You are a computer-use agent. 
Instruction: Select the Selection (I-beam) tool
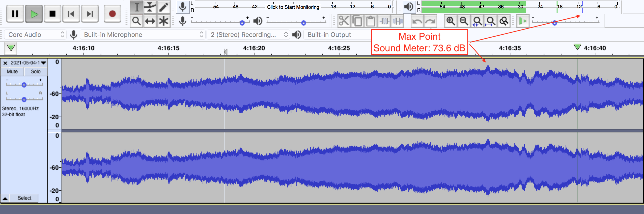tap(137, 7)
